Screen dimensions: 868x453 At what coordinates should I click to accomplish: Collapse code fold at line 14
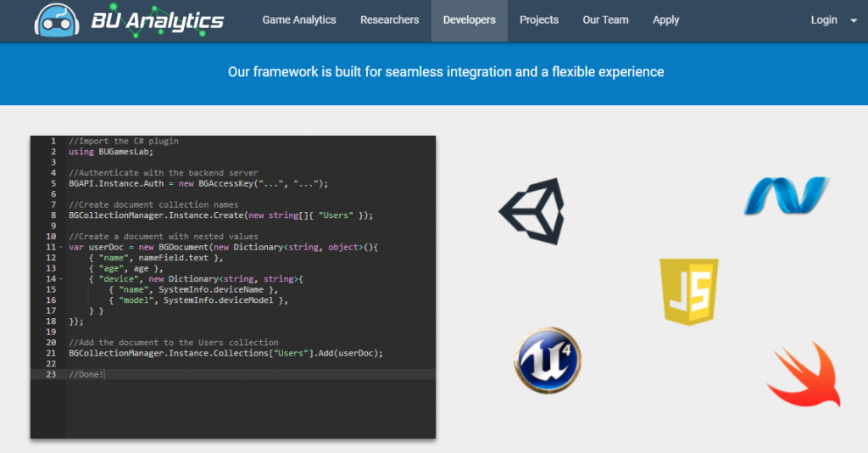tap(61, 279)
